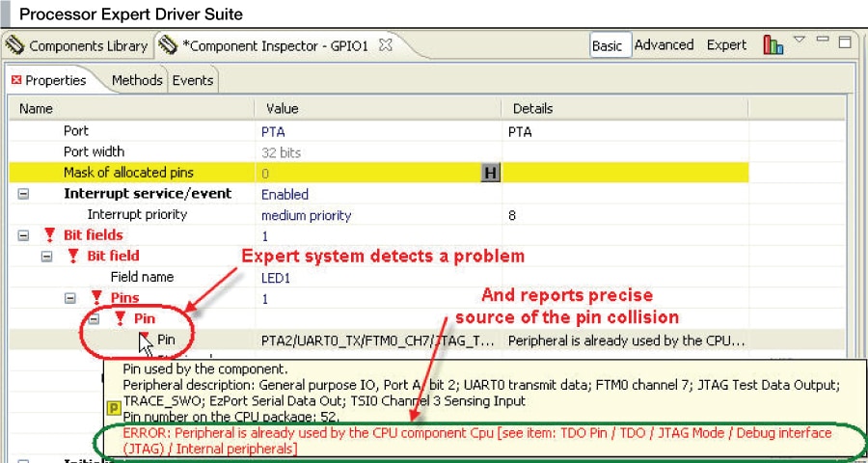Screen dimensions: 868x463
Task: Collapse the Bit fields tree node
Action: click(23, 235)
